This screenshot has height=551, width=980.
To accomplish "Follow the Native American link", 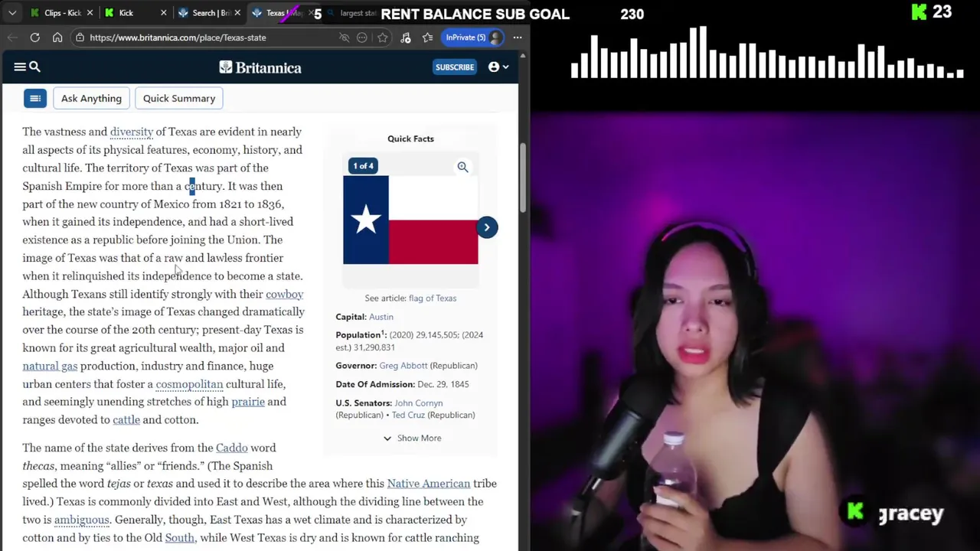I will 429,484.
